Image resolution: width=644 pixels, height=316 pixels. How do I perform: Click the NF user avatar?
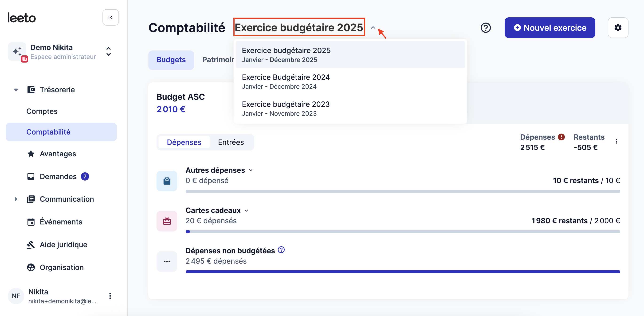click(16, 296)
